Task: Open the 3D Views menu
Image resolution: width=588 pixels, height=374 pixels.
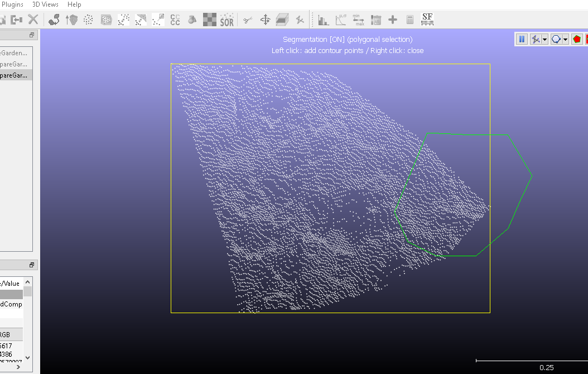Action: tap(45, 4)
